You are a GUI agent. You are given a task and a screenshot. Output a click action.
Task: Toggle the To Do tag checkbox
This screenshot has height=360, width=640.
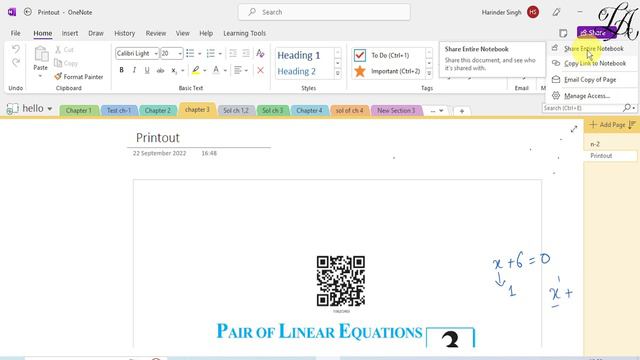point(360,55)
